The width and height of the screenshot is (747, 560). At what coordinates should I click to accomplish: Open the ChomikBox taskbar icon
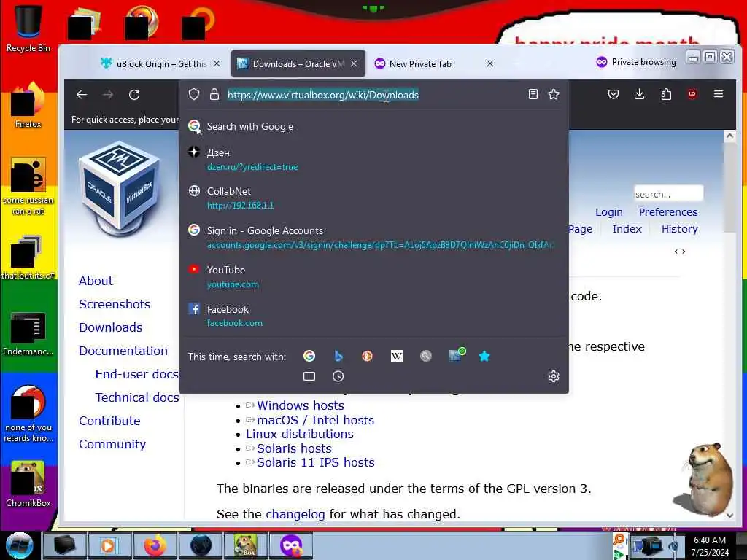[245, 545]
